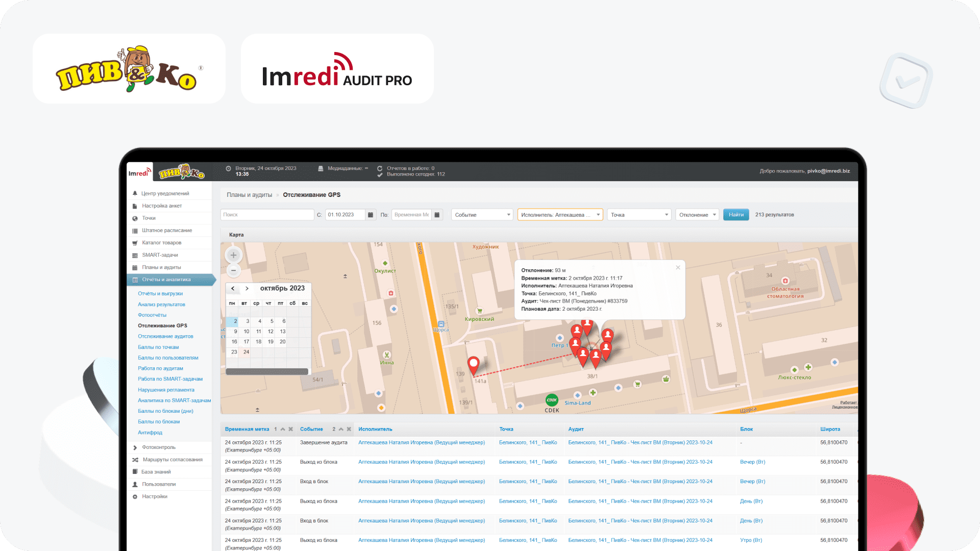Select October 24 in the calendar
980x551 pixels.
pos(246,352)
